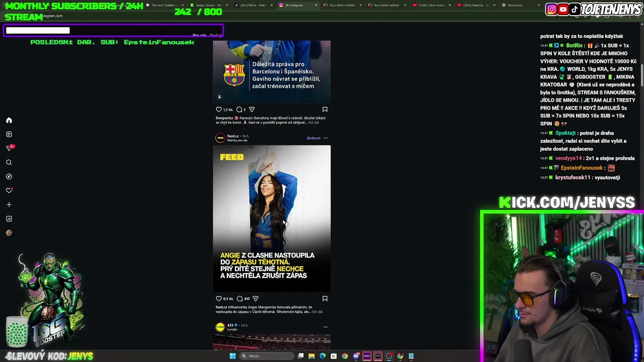Bookmark the feed.cz Angie post
Screen dimensions: 644x362
[x=325, y=299]
